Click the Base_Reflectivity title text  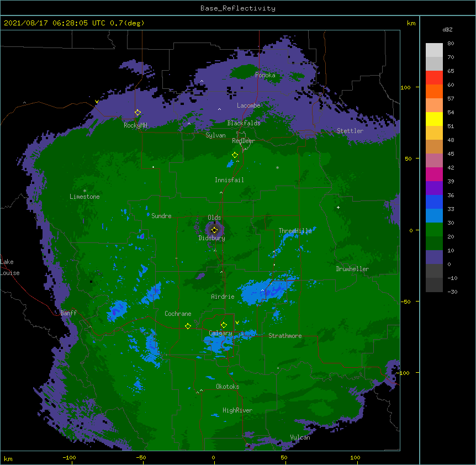pyautogui.click(x=238, y=8)
